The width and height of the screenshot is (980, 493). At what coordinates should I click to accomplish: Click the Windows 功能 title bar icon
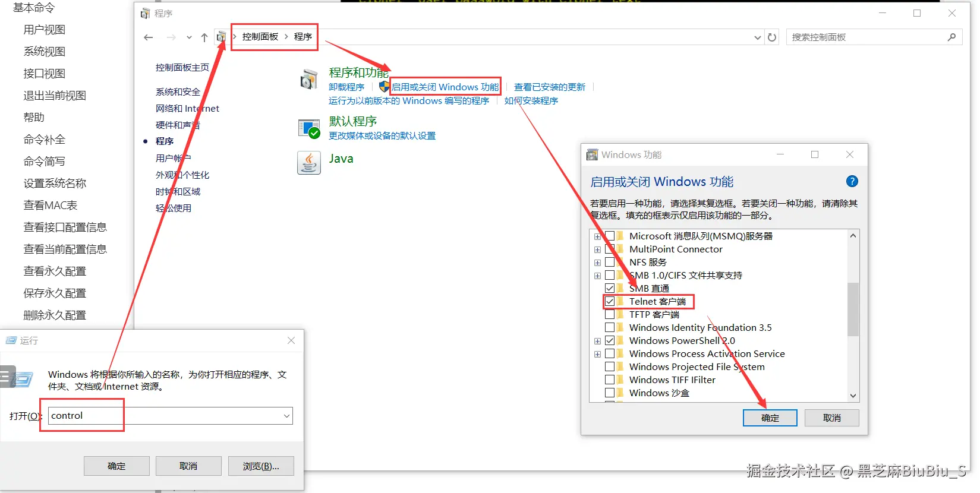(x=592, y=154)
